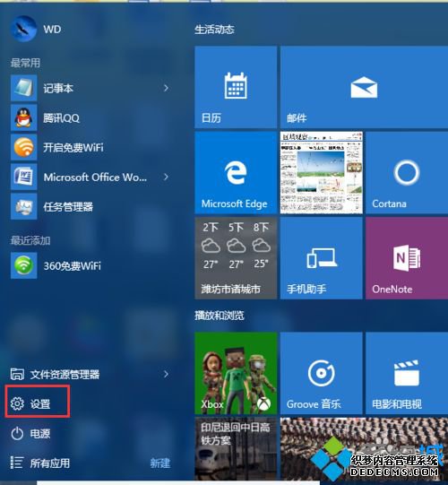
Task: Click the 新建 label beside 所有应用
Action: 159,463
